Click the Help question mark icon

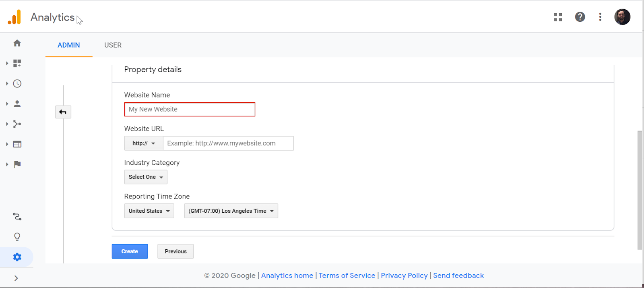click(x=580, y=17)
